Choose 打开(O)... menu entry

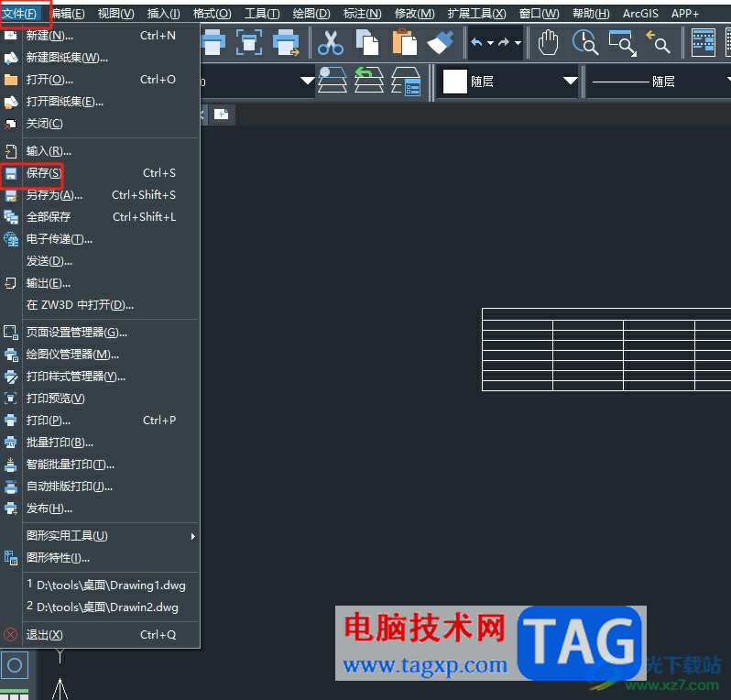click(101, 80)
